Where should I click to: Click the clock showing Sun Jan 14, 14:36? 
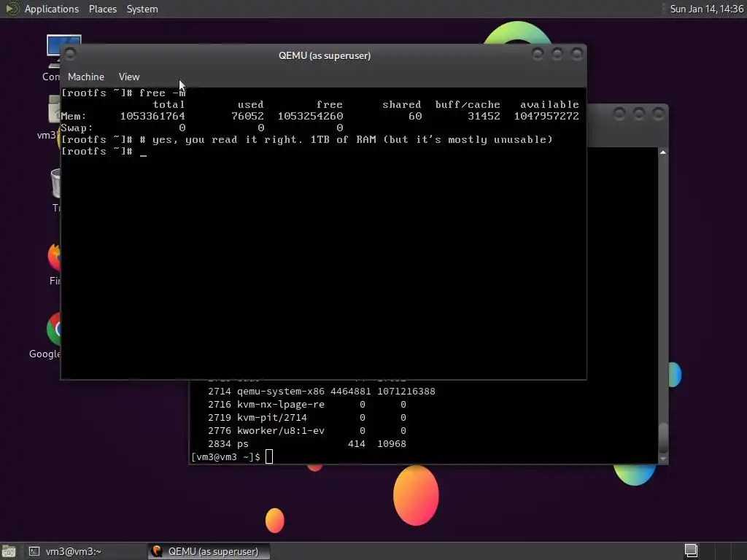[706, 9]
